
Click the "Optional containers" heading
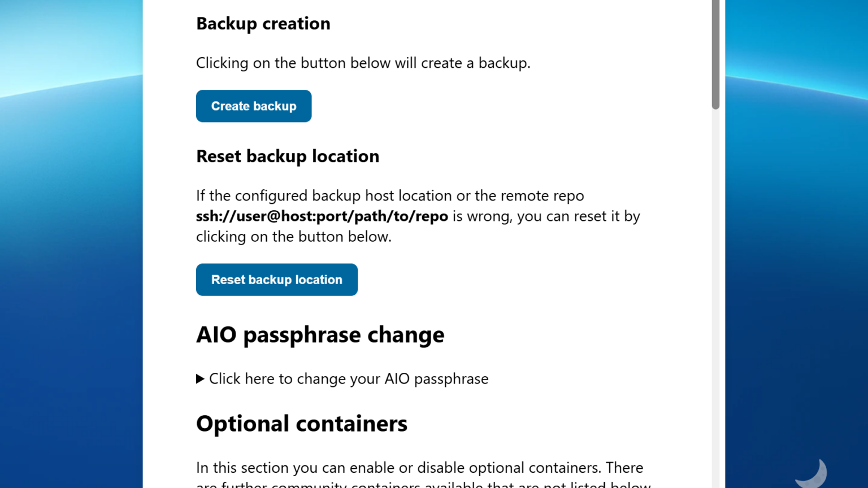301,423
